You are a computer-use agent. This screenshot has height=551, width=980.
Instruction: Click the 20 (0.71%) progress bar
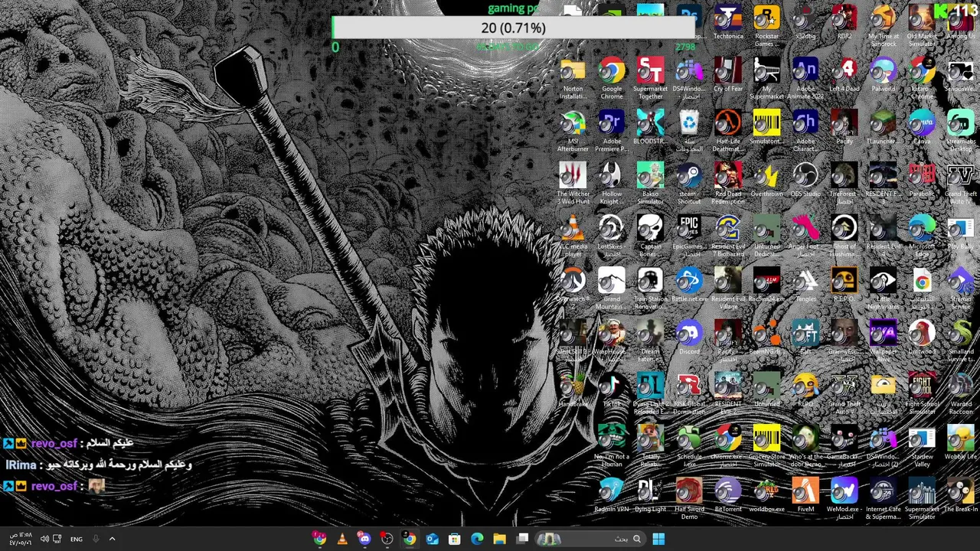[514, 28]
